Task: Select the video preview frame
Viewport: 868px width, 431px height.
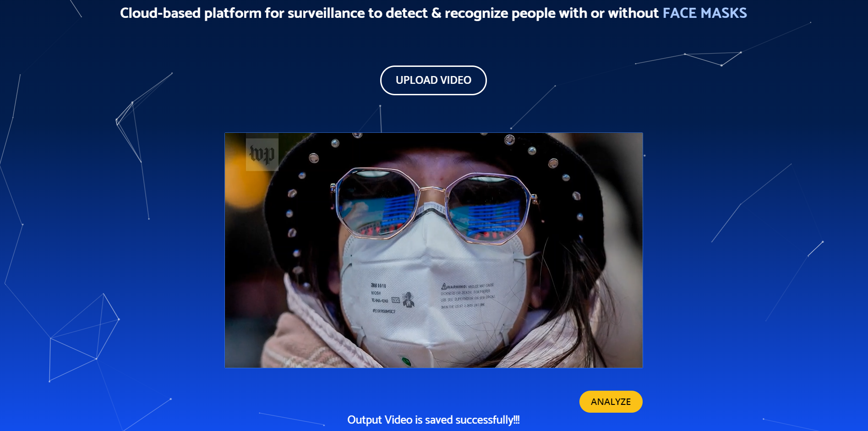Action: tap(434, 250)
